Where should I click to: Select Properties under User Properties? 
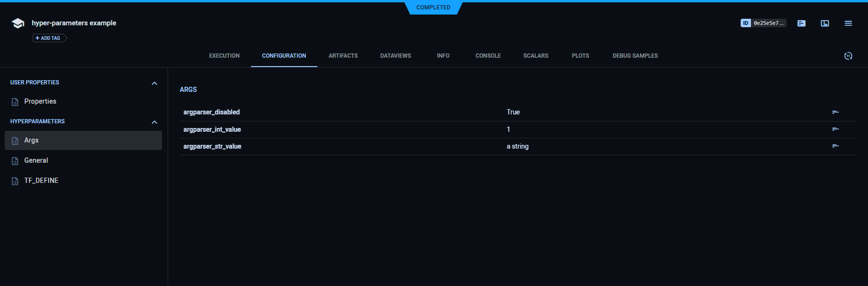pos(40,101)
